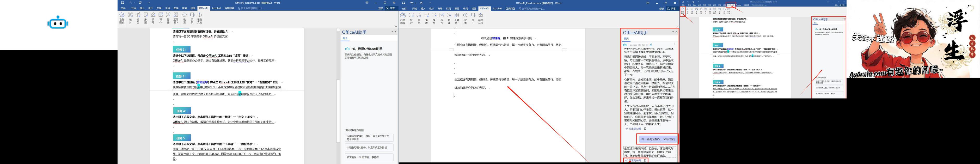Switch to Acrobat tab in left Word window
Image resolution: width=980 pixels, height=164 pixels.
tap(217, 8)
